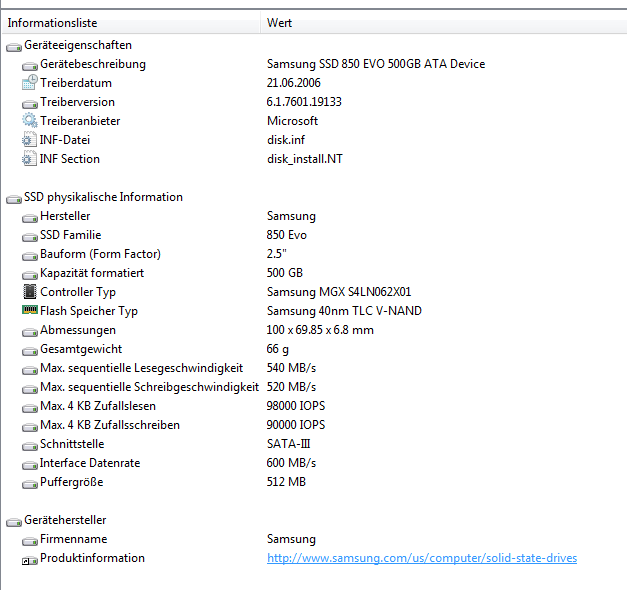The width and height of the screenshot is (627, 590).
Task: Open the samsung.com solid-state-drives link
Action: pos(422,558)
